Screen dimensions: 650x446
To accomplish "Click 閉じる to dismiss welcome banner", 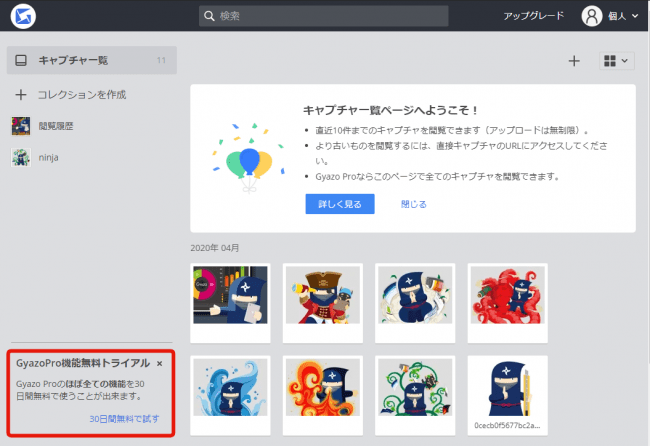I will point(413,204).
